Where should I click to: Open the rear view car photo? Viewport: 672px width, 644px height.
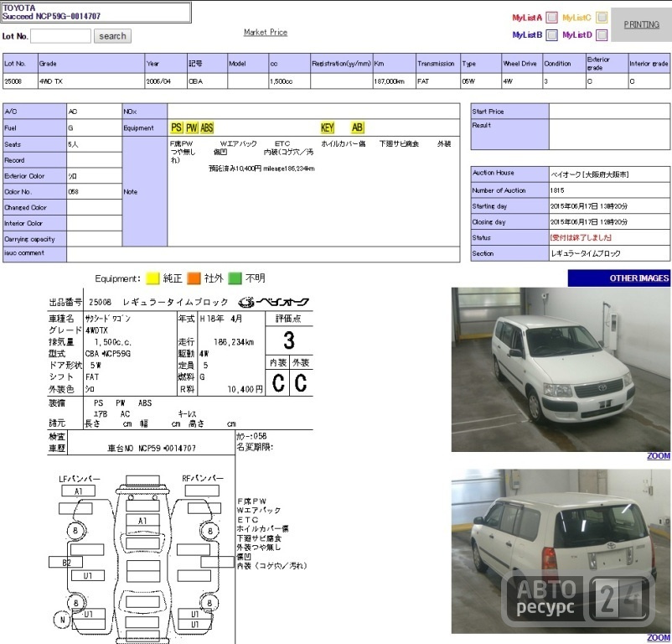click(x=561, y=552)
